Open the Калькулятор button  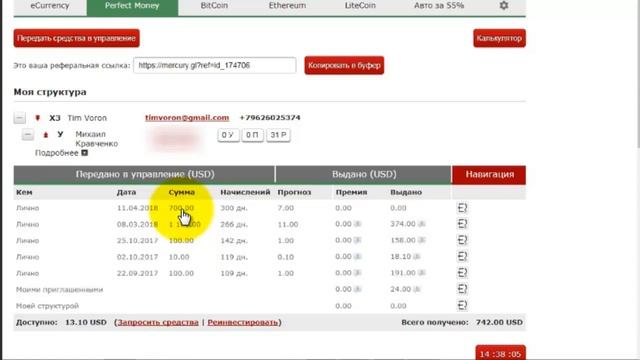pyautogui.click(x=499, y=38)
